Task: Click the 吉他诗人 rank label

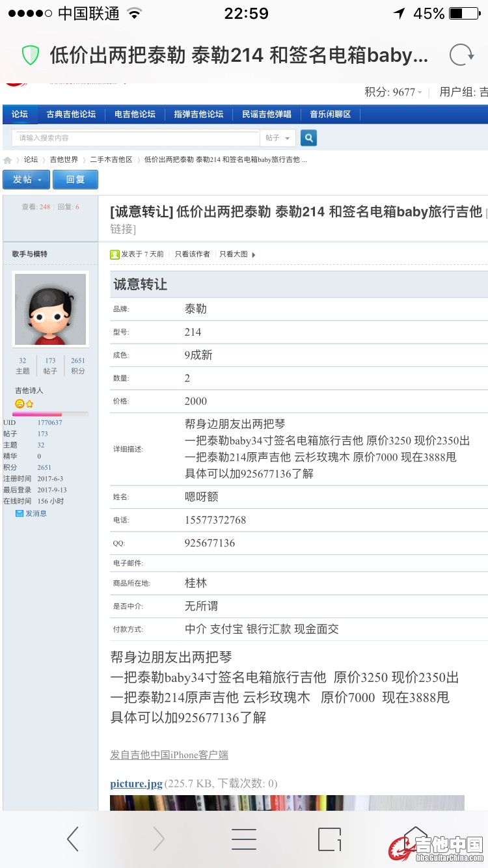Action: click(x=29, y=390)
